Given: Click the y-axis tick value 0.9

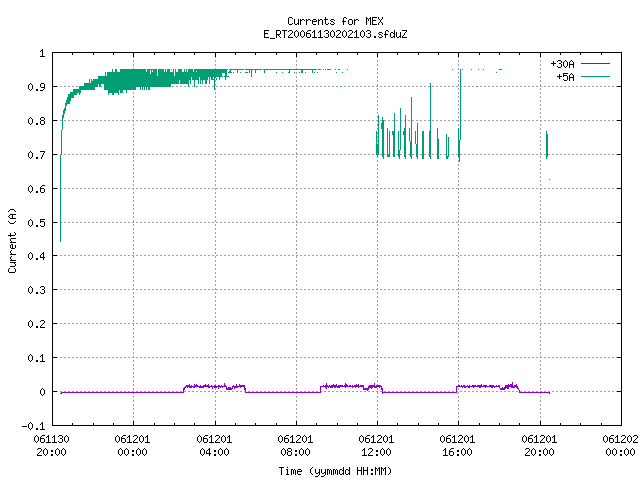Looking at the screenshot, I should [36, 87].
